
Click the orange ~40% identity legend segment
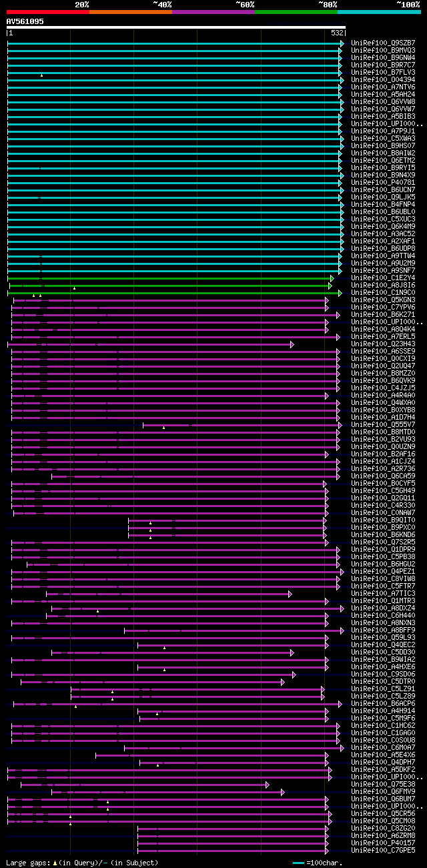(131, 11)
